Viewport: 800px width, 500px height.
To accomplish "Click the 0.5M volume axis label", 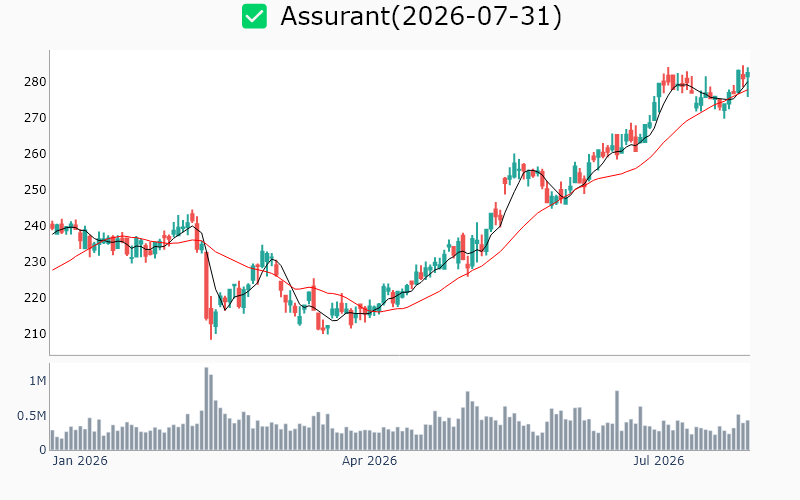I will pos(32,416).
